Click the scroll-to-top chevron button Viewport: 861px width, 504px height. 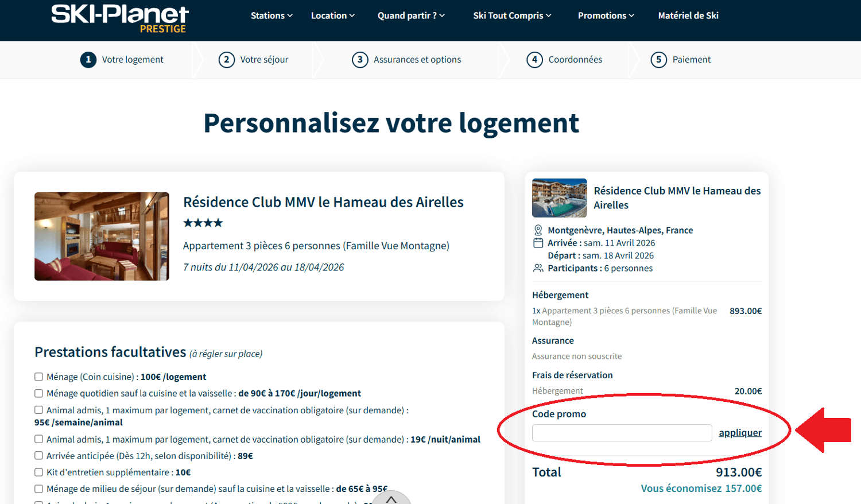coord(391,497)
